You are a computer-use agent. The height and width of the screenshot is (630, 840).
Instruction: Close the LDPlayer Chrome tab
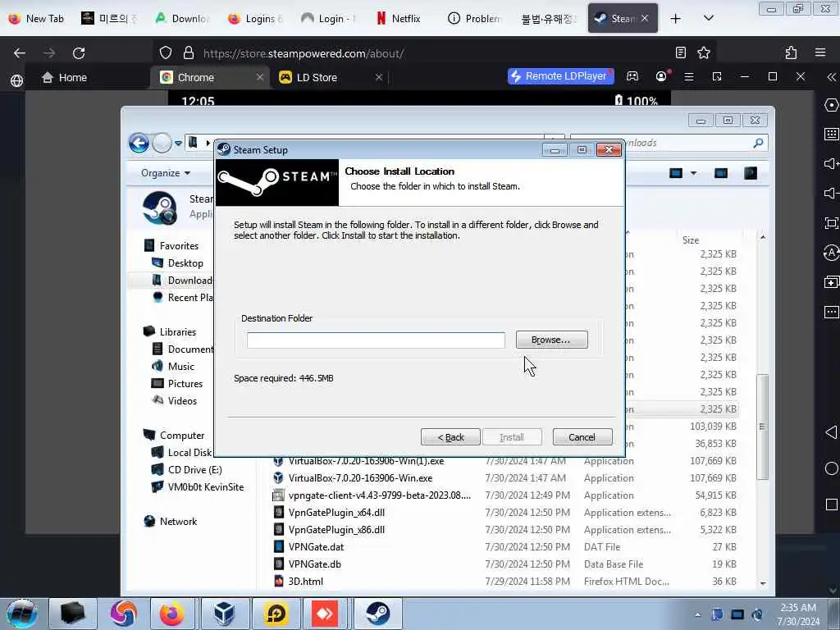[260, 78]
